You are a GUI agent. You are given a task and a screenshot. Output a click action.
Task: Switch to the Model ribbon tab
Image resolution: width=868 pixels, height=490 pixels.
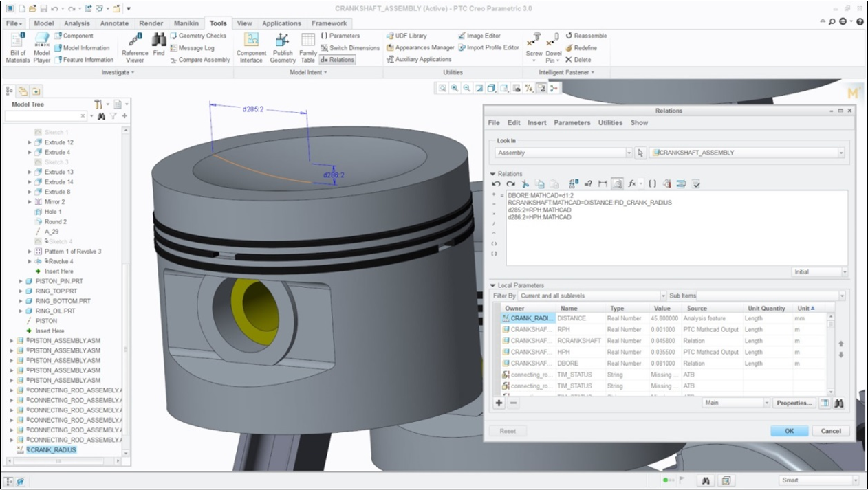point(43,23)
